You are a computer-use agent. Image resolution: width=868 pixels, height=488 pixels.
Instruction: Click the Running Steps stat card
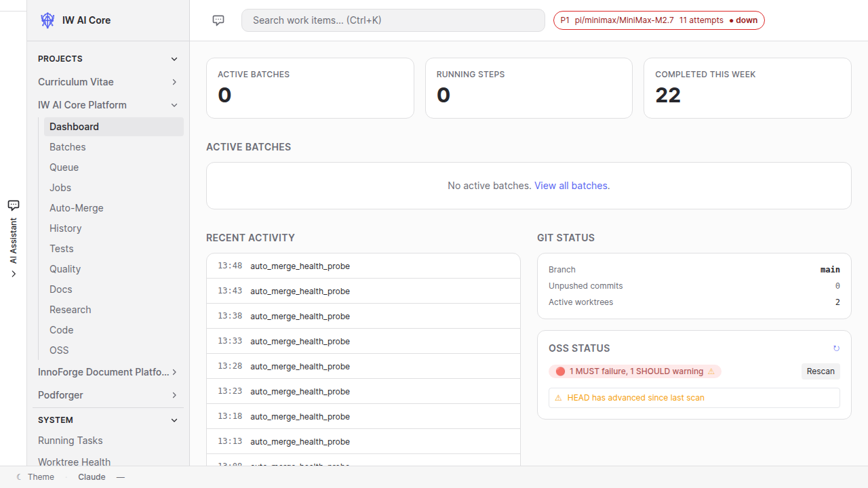coord(529,88)
